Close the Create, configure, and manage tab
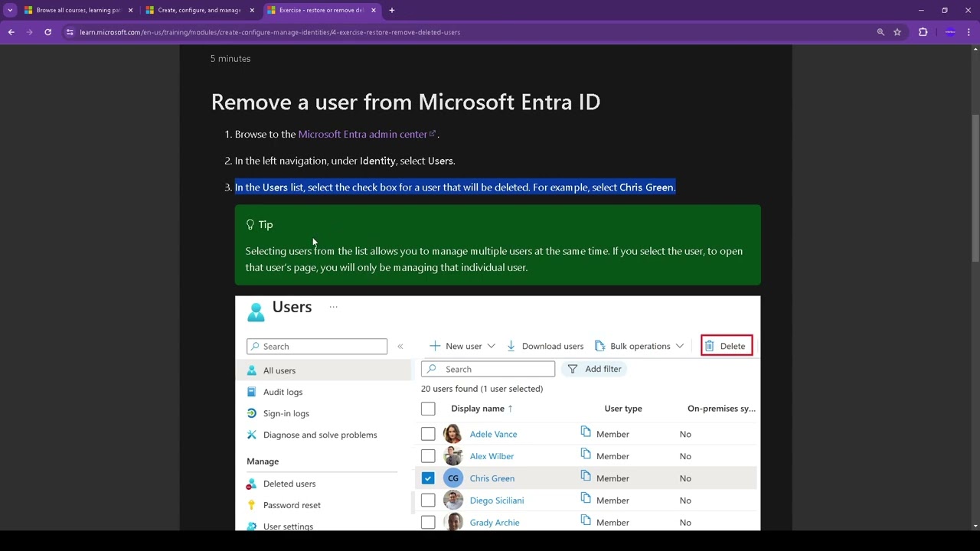The height and width of the screenshot is (551, 980). (252, 10)
